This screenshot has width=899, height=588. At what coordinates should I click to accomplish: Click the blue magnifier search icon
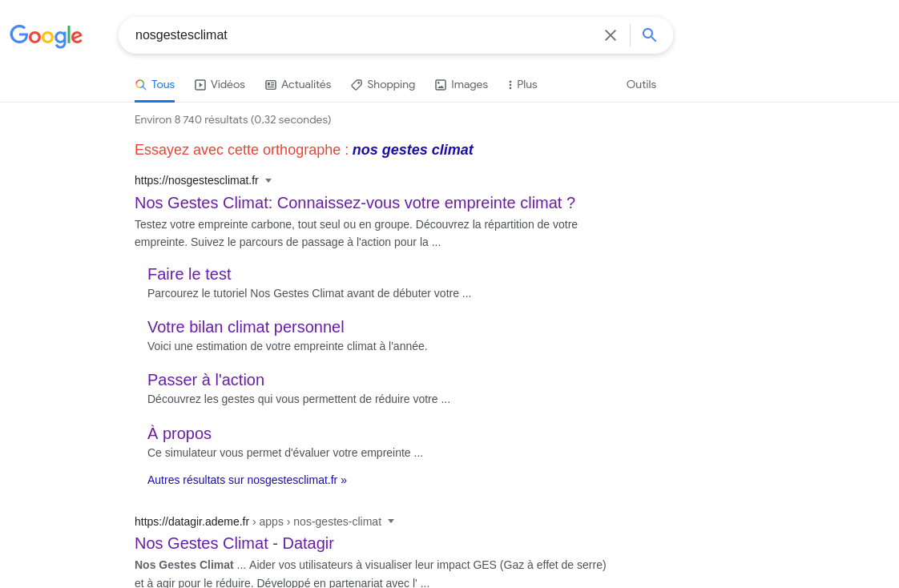(x=649, y=35)
